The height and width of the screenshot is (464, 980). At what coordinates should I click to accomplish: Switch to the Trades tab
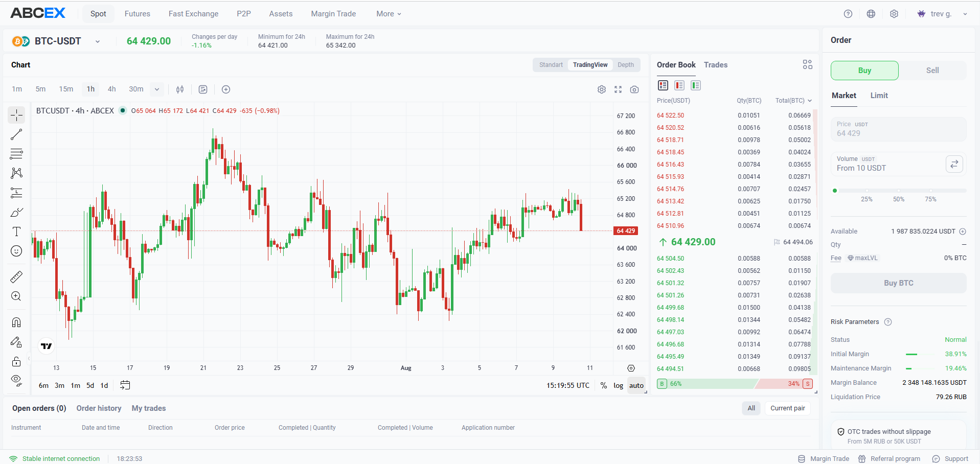pyautogui.click(x=715, y=65)
